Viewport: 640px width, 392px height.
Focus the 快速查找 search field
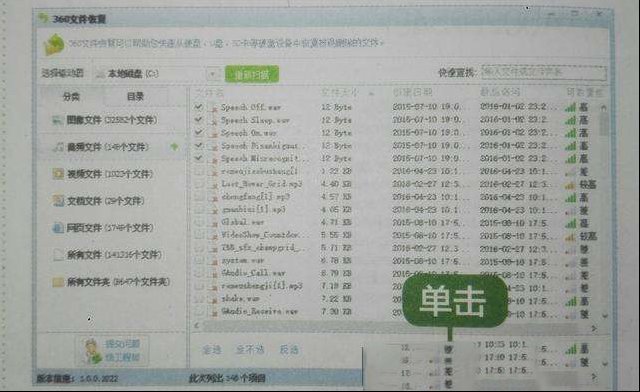point(544,73)
